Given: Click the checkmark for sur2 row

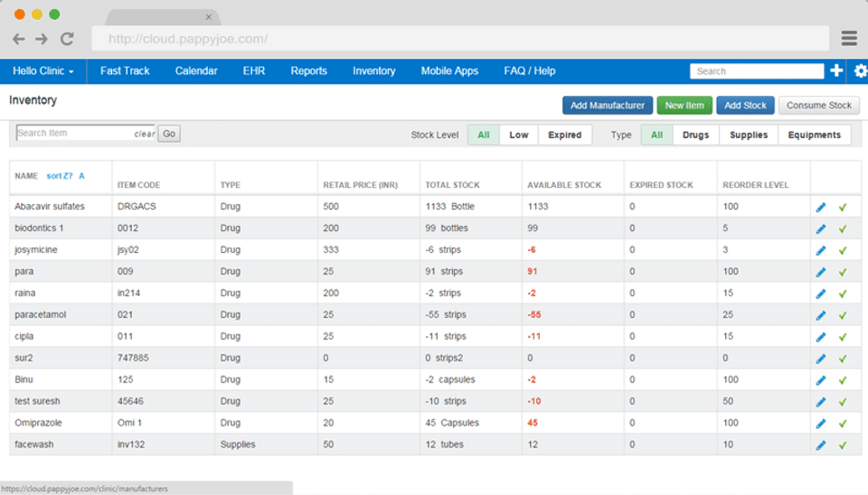Looking at the screenshot, I should click(x=843, y=359).
